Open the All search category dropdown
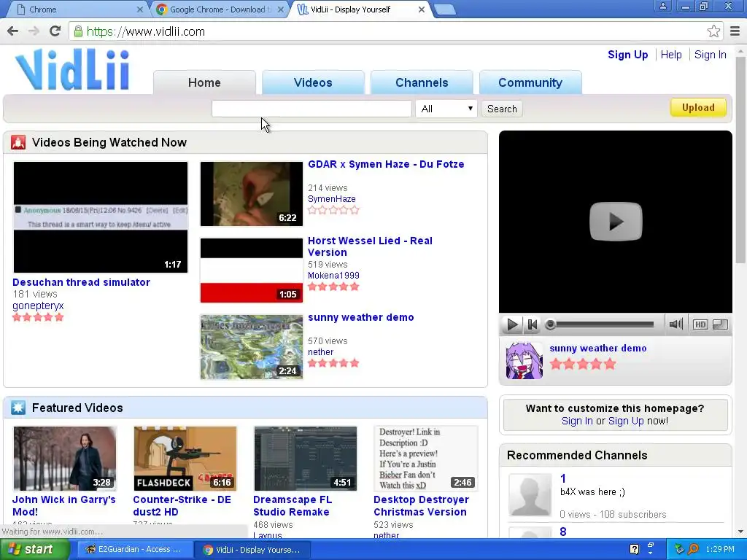The width and height of the screenshot is (747, 560). click(446, 109)
